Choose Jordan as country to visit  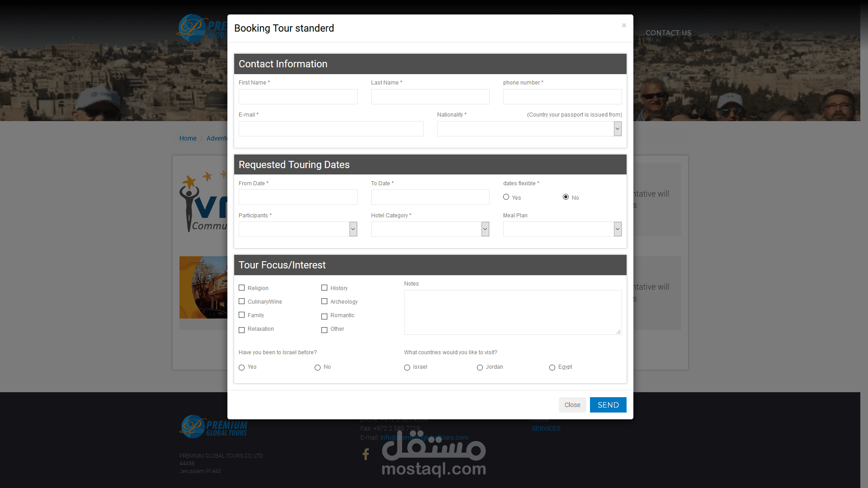pyautogui.click(x=480, y=367)
